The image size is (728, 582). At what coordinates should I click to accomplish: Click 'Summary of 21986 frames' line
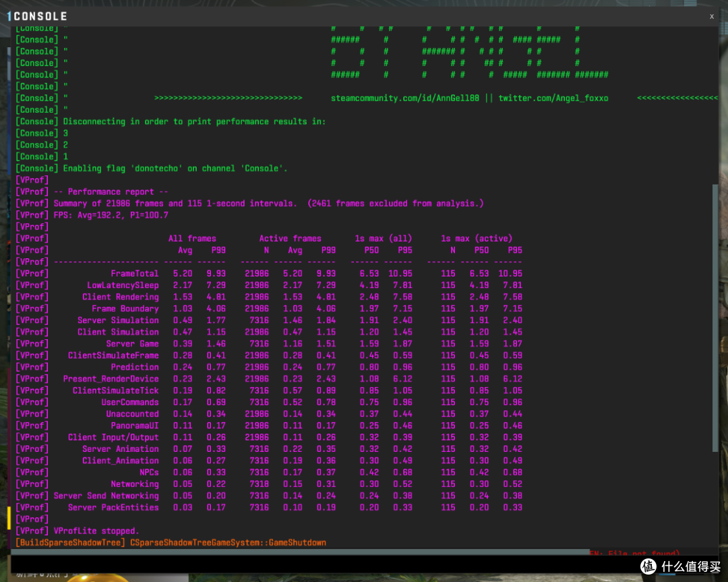pos(250,204)
